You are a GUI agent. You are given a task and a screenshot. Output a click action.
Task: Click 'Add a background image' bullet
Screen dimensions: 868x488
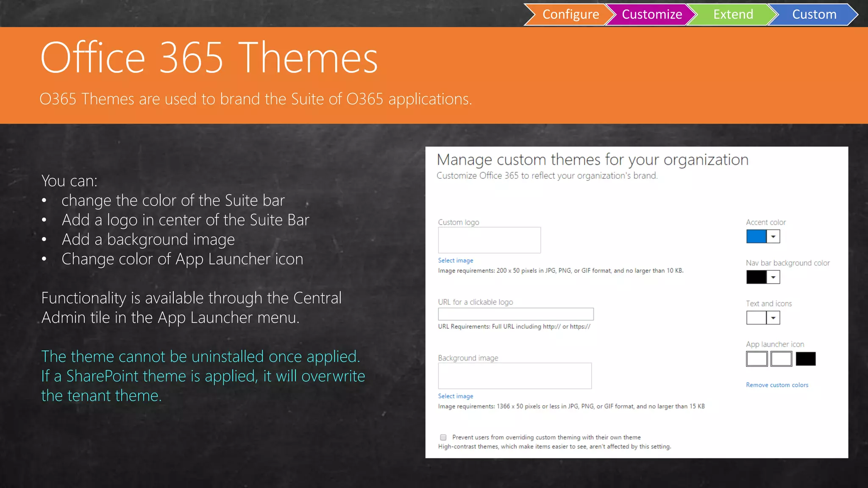pyautogui.click(x=148, y=239)
